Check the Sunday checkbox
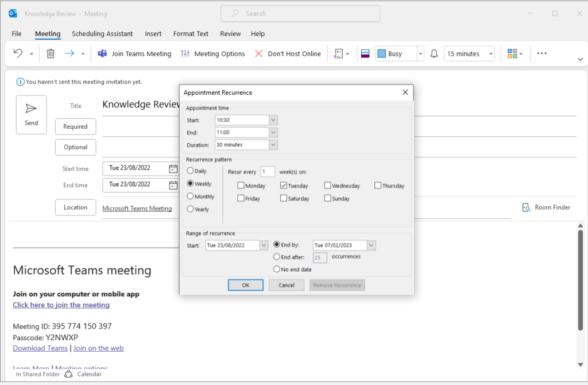588x385 pixels. [x=327, y=198]
